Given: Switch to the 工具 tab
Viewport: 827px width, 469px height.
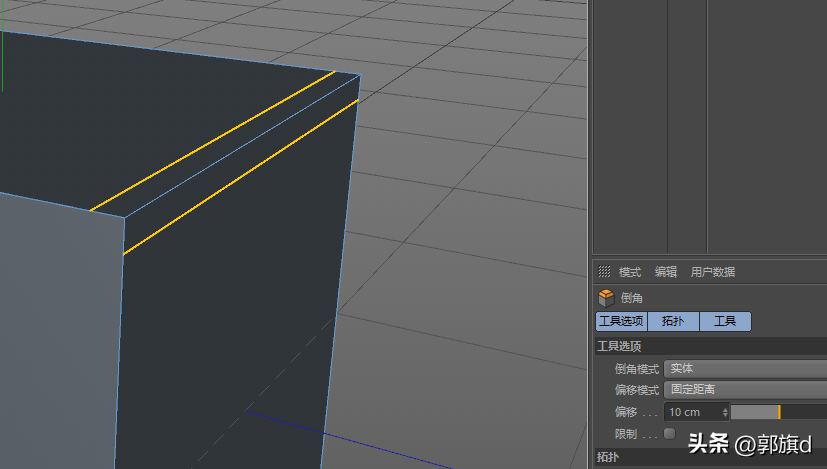Looking at the screenshot, I should tap(725, 321).
